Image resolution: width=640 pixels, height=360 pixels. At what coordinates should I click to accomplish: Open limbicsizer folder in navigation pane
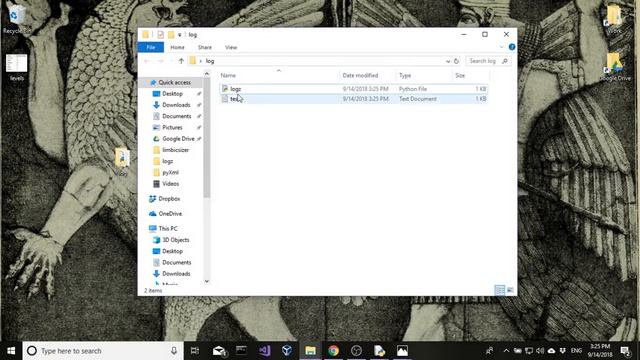coord(176,150)
